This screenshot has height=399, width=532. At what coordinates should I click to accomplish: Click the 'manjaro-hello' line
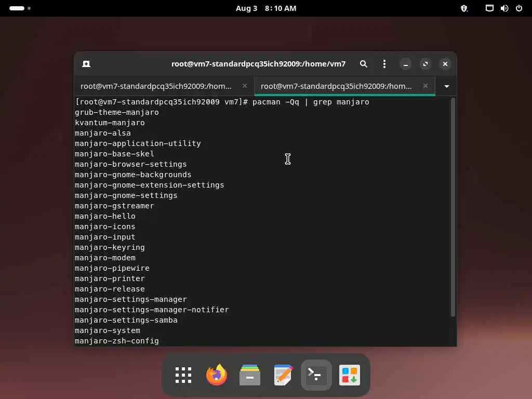[105, 216]
